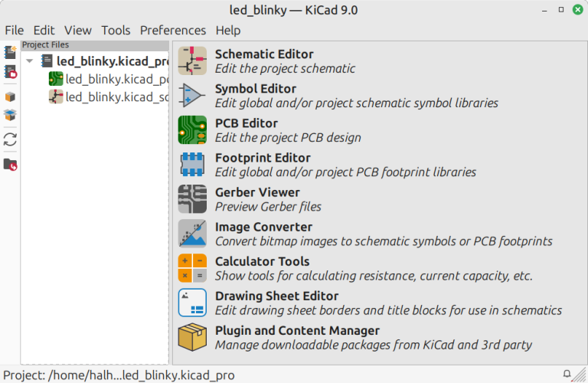Open the Tools menu
Screen dimensions: 588x383
(x=116, y=31)
